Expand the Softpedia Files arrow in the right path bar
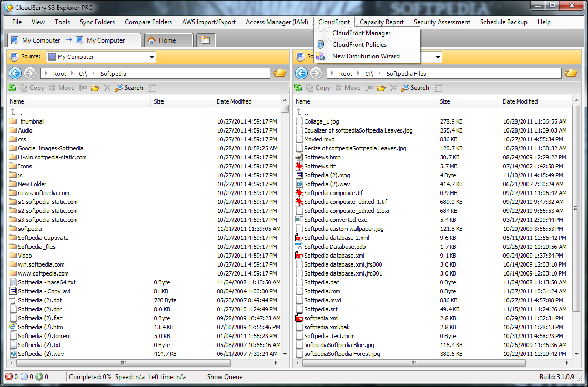This screenshot has width=588, height=387. tap(380, 74)
